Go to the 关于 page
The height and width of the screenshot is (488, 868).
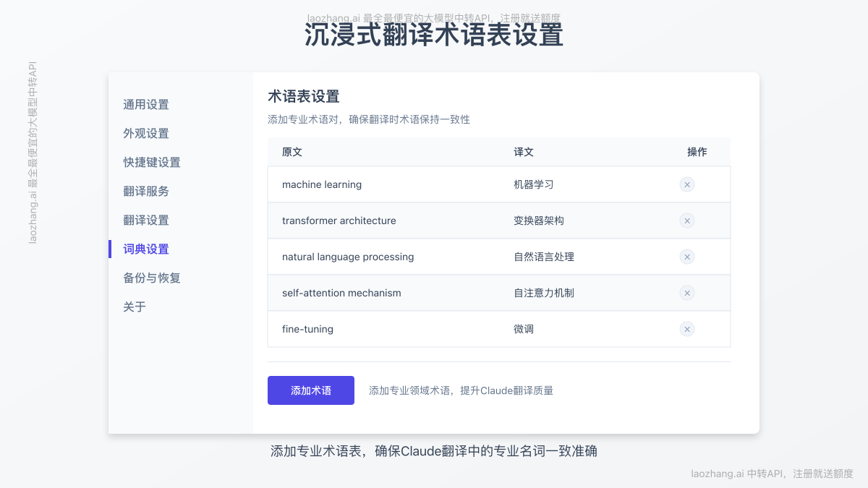(x=135, y=307)
